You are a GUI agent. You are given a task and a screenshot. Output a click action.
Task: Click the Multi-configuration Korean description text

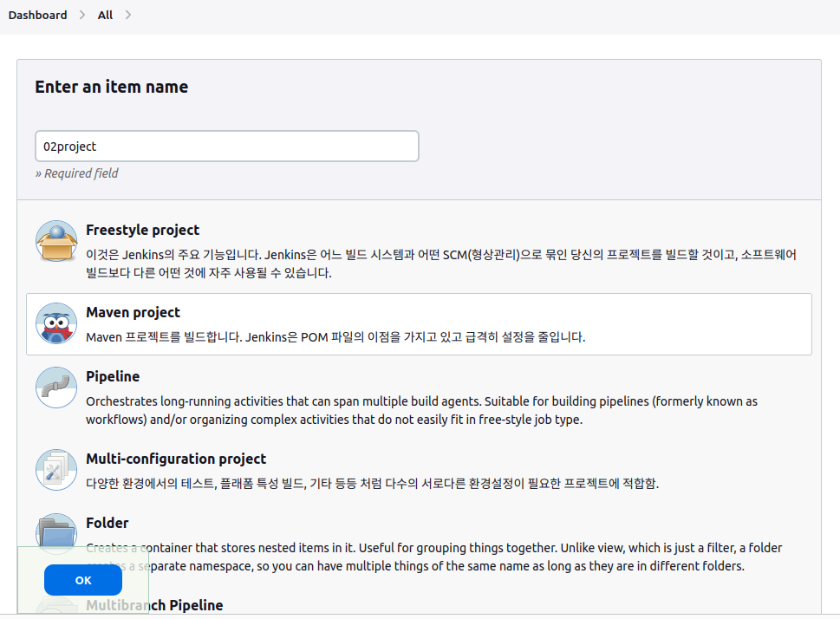click(372, 484)
